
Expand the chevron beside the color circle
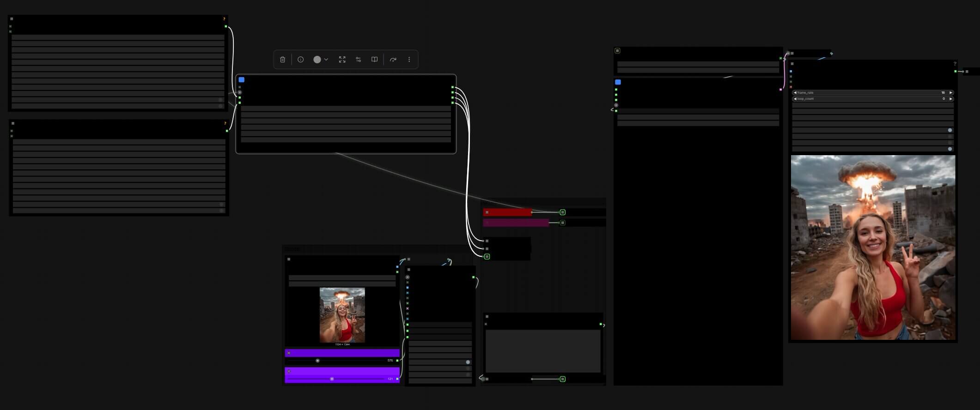(x=326, y=60)
